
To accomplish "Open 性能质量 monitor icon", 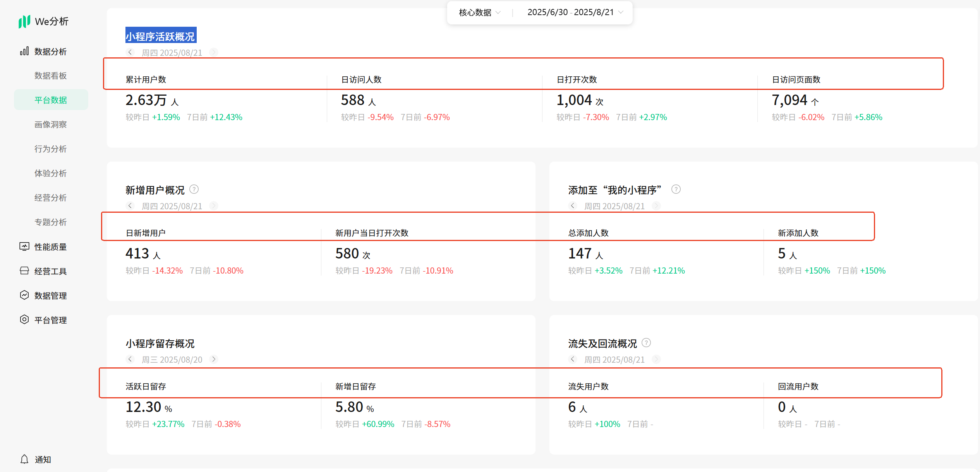I will (24, 246).
